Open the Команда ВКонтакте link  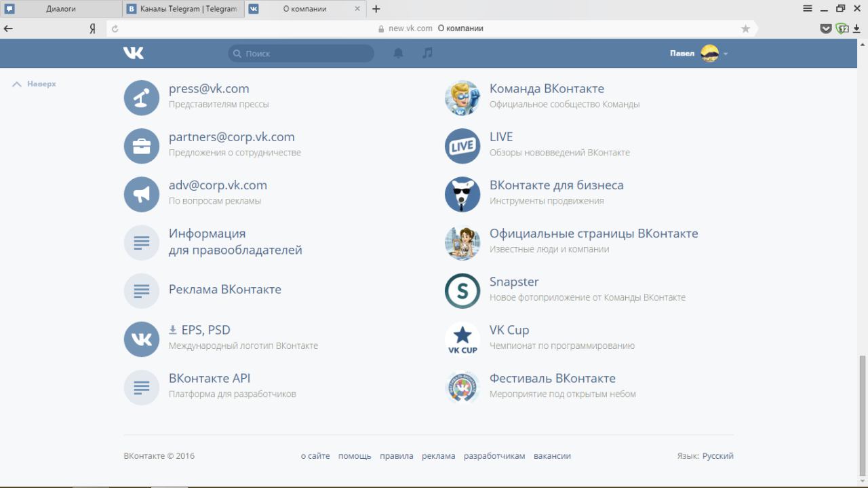547,89
